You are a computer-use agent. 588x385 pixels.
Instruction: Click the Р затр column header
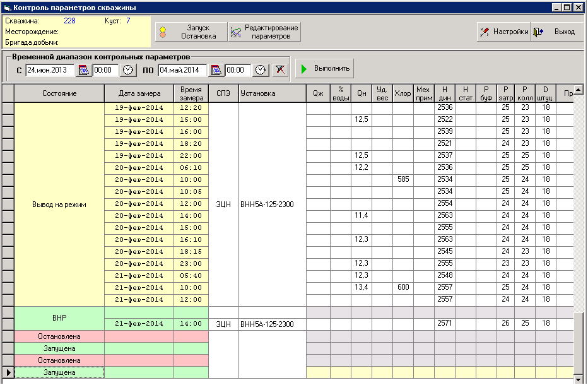click(x=506, y=93)
